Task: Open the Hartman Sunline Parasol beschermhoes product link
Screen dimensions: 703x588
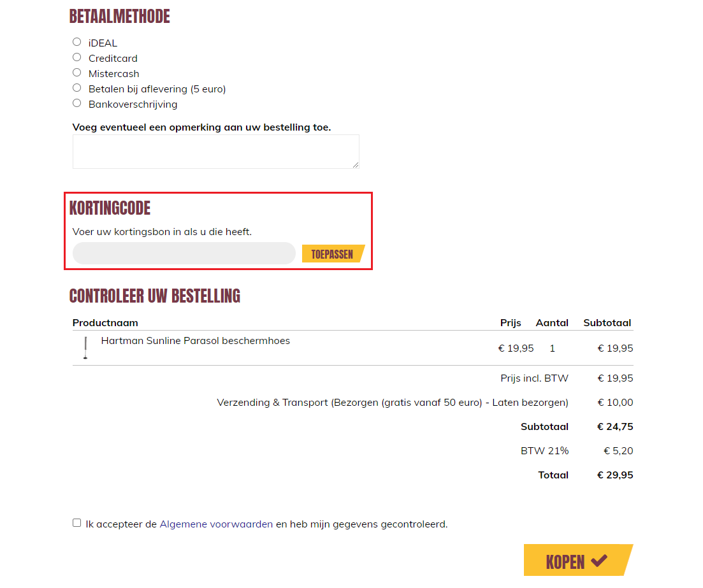Action: tap(196, 340)
